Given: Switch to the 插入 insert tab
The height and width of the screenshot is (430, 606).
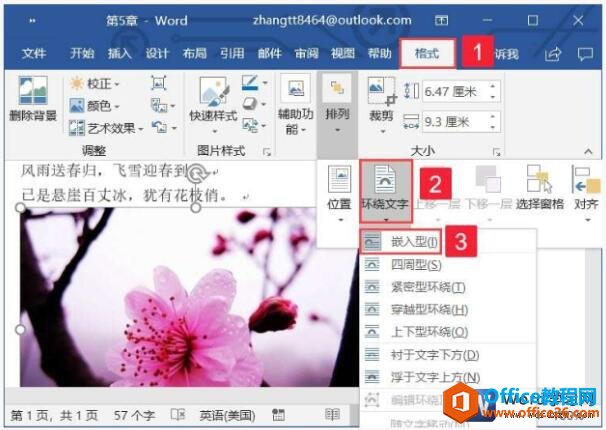Looking at the screenshot, I should tap(120, 53).
